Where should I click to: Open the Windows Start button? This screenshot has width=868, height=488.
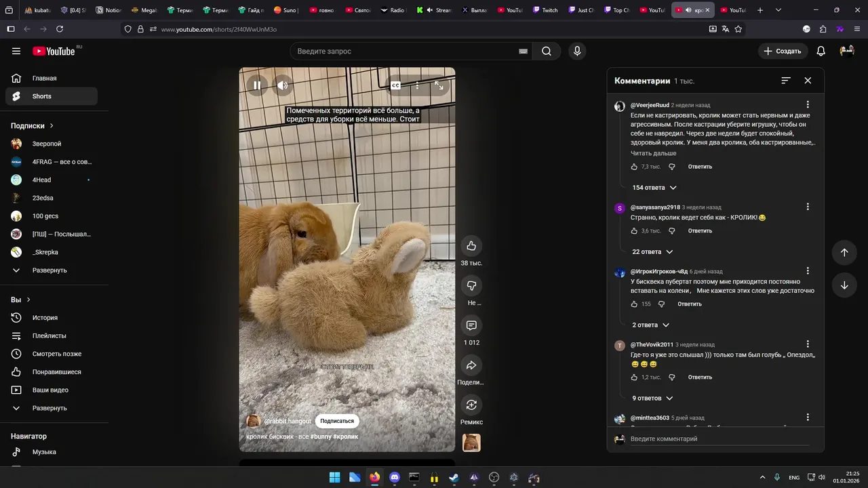pyautogui.click(x=335, y=477)
